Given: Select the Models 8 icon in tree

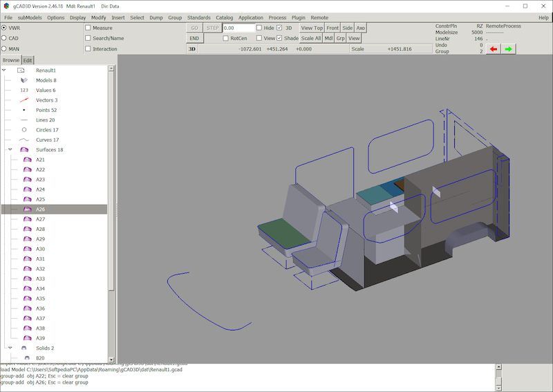Looking at the screenshot, I should pyautogui.click(x=24, y=80).
